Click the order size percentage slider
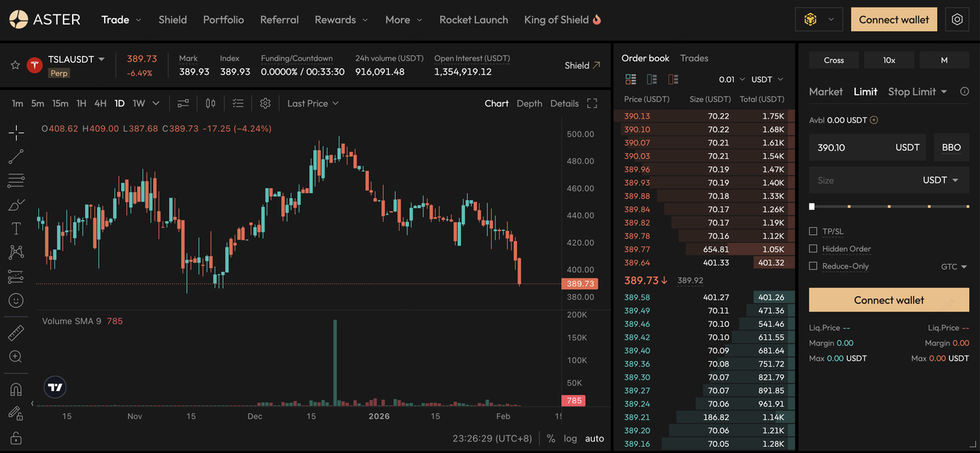Image resolution: width=980 pixels, height=453 pixels. (888, 207)
